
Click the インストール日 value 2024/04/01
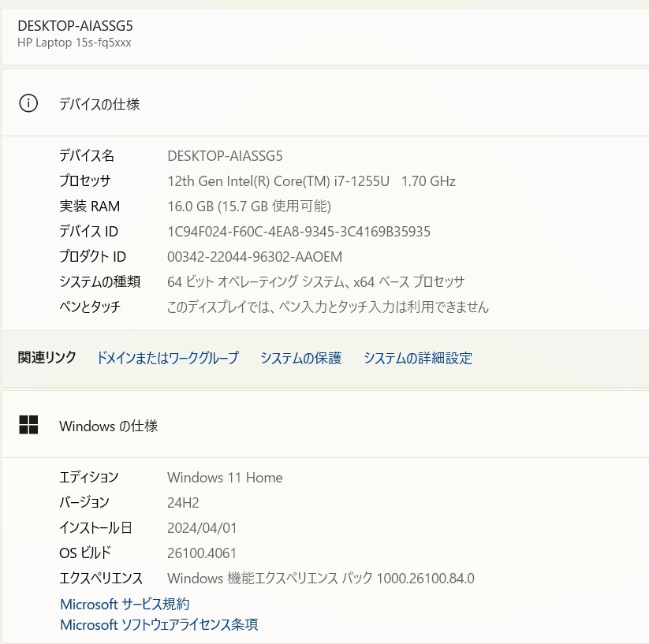click(x=202, y=528)
